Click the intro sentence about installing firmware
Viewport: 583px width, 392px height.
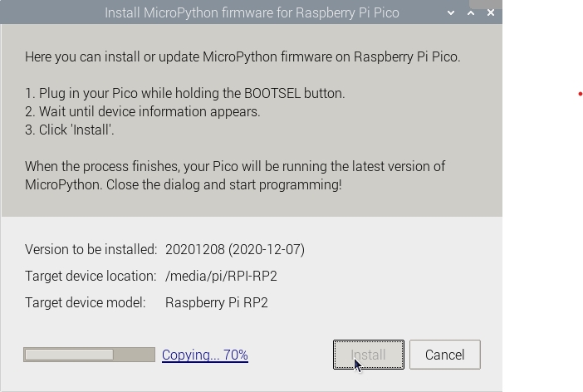[243, 56]
